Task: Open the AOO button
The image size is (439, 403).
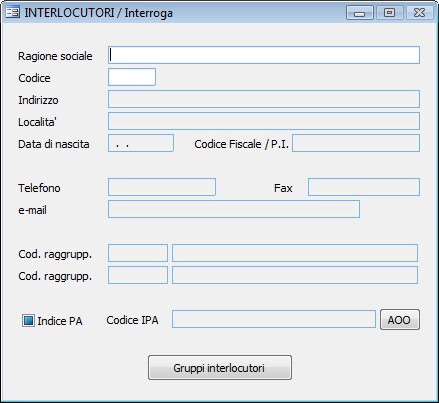Action: (x=400, y=320)
